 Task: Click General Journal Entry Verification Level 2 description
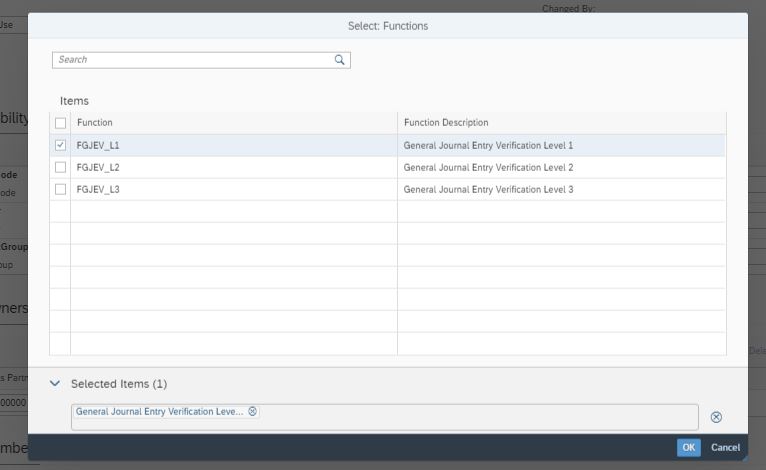click(x=488, y=167)
